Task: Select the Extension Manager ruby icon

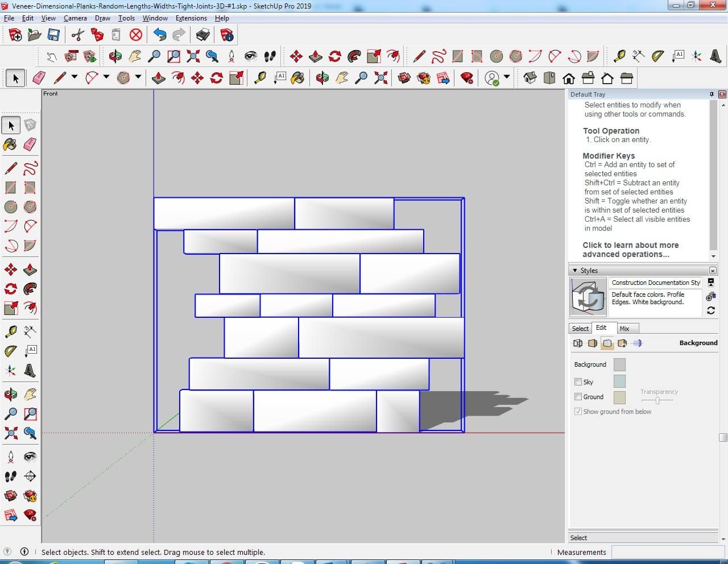Action: click(x=467, y=78)
